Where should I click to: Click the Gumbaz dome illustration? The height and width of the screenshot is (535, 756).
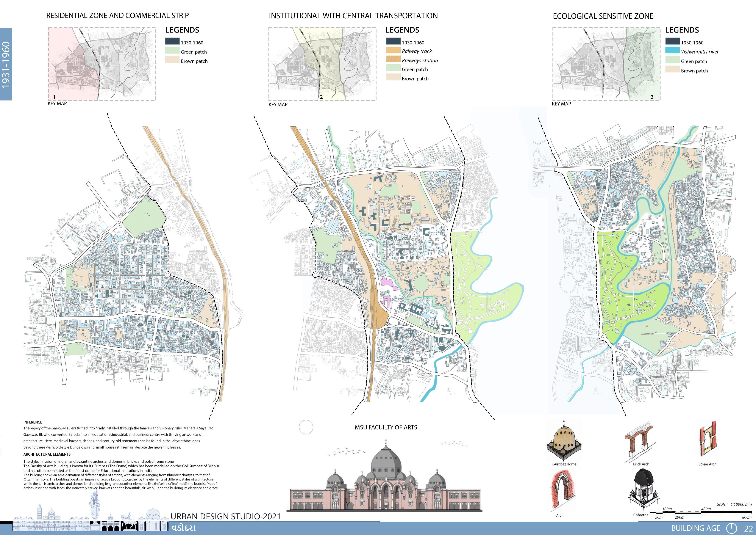564,441
